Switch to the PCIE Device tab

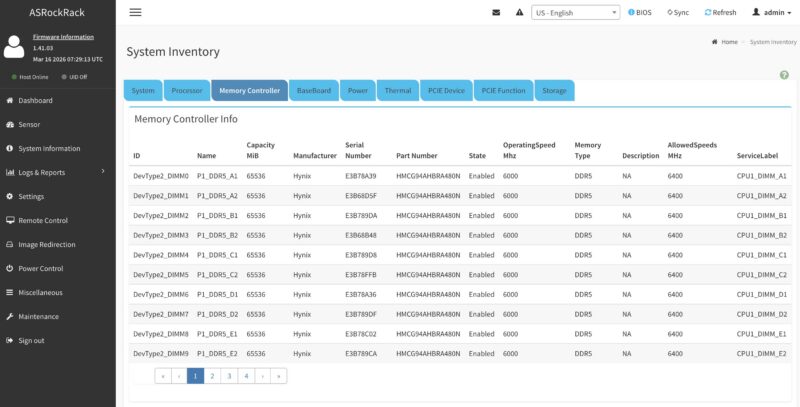pos(446,90)
